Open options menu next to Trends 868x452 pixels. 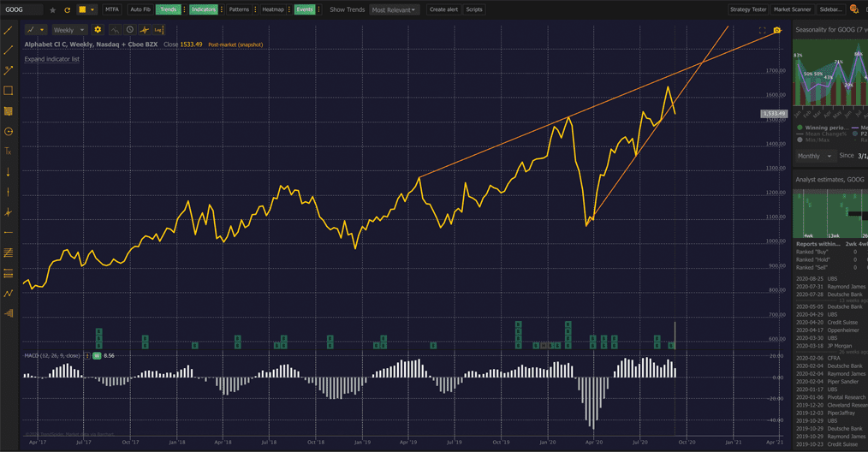pos(184,9)
